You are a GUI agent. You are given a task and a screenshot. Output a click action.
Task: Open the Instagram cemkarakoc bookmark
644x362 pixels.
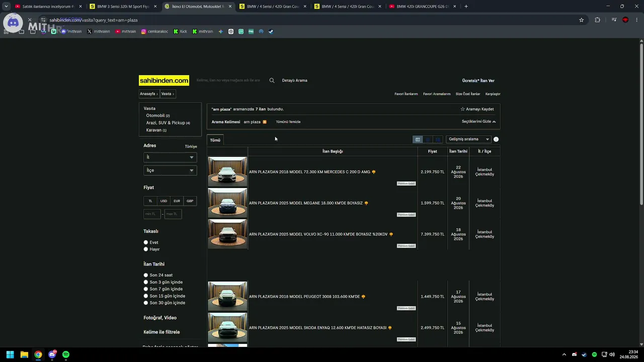[154, 31]
